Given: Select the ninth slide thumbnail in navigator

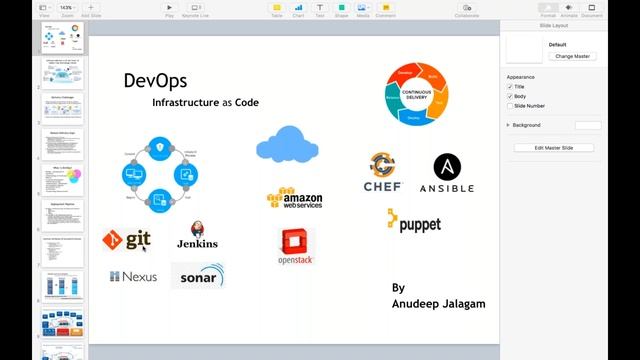Looking at the screenshot, I should click(62, 322).
